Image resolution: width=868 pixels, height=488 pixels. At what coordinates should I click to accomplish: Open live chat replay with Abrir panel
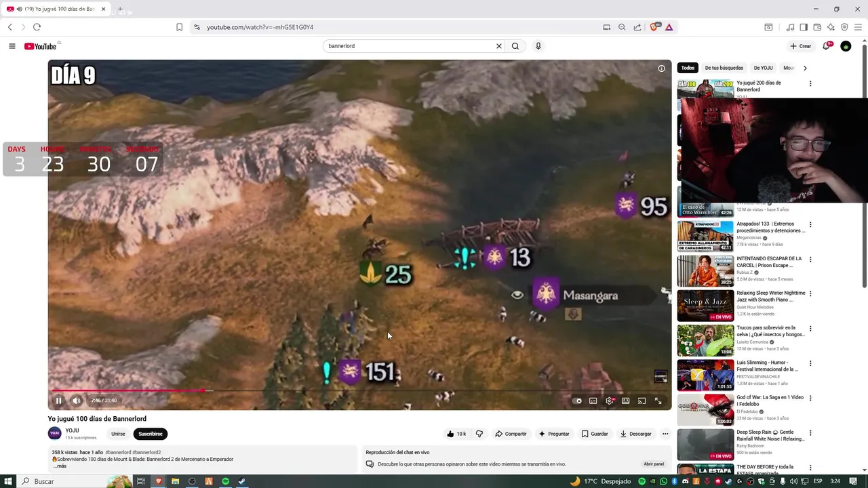tap(654, 464)
